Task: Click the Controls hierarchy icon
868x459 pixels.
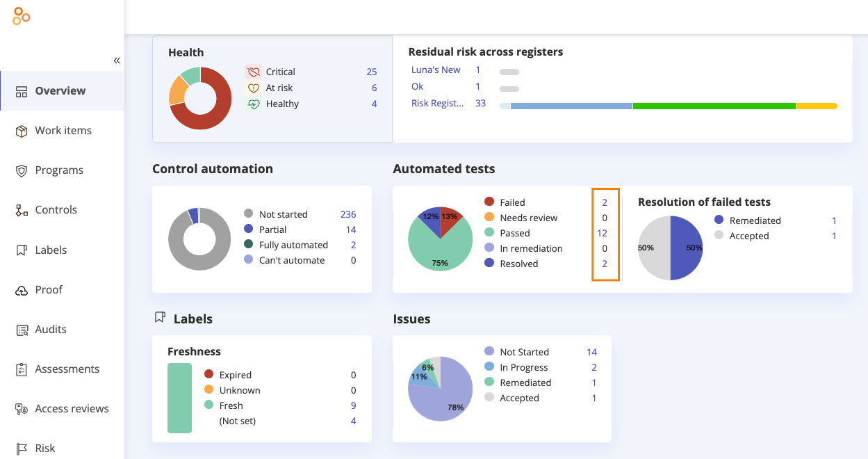Action: click(22, 210)
